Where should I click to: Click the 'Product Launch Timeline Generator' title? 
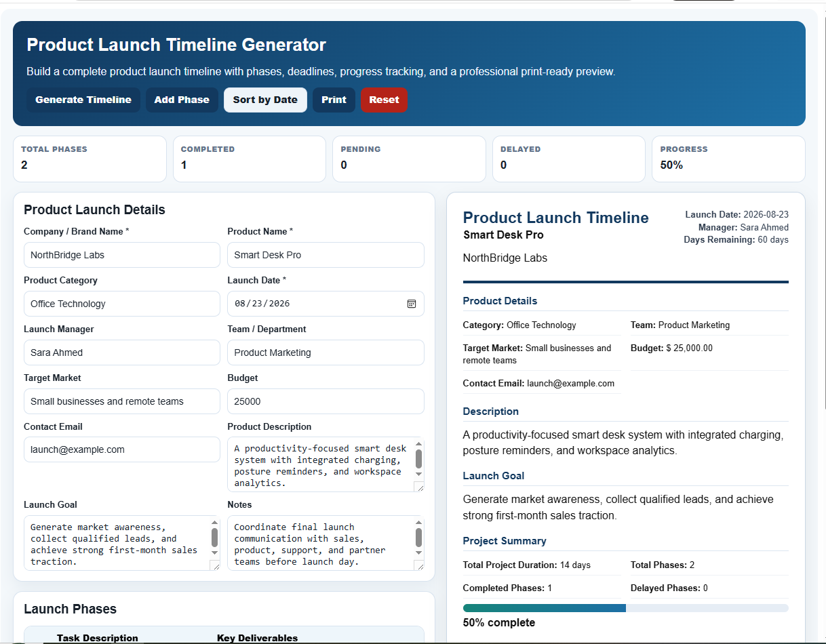pyautogui.click(x=176, y=45)
